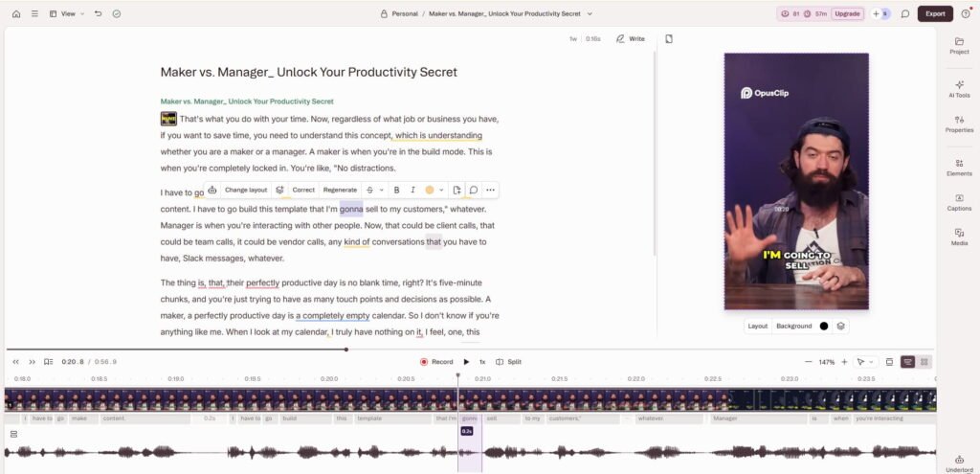Click the Write button
The width and height of the screenshot is (980, 474).
[x=630, y=38]
